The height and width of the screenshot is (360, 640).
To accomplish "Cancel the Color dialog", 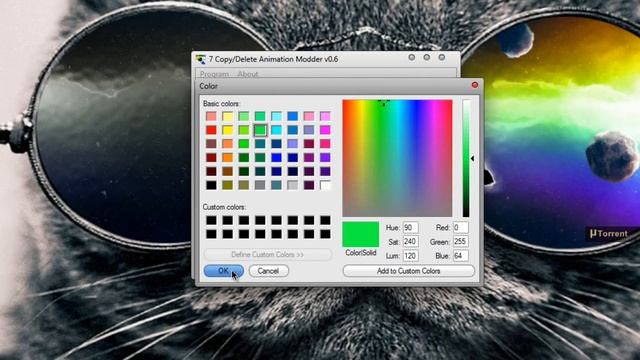I will point(269,271).
